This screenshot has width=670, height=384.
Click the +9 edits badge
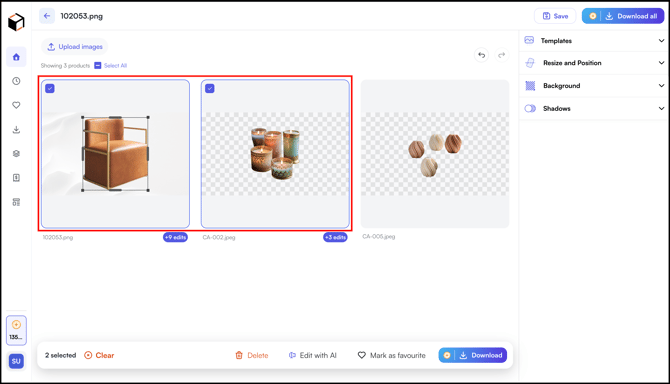click(x=175, y=237)
